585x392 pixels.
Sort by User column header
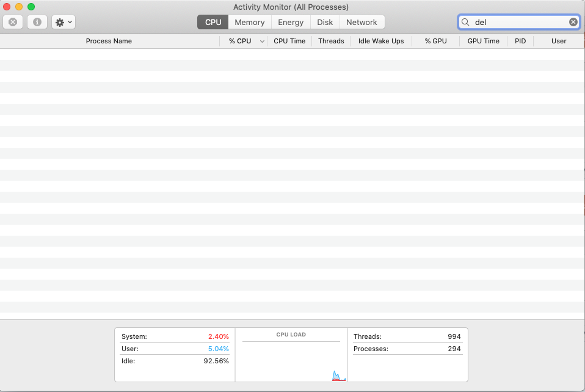tap(559, 41)
